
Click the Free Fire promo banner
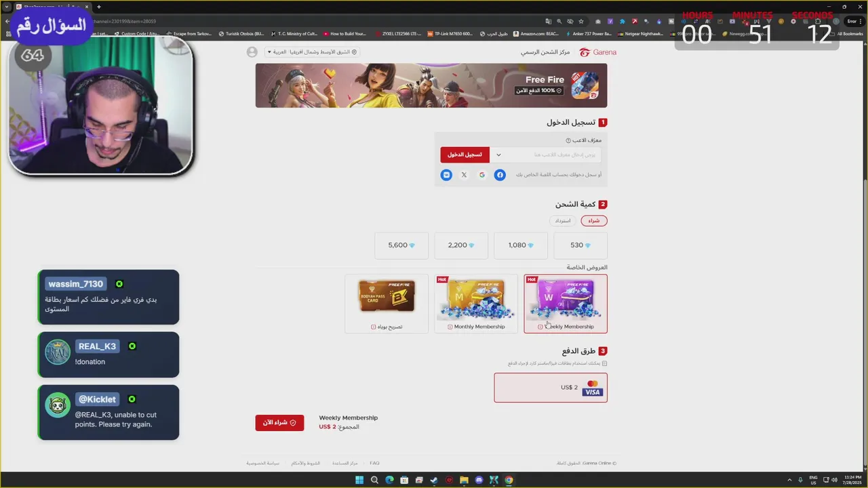point(431,85)
